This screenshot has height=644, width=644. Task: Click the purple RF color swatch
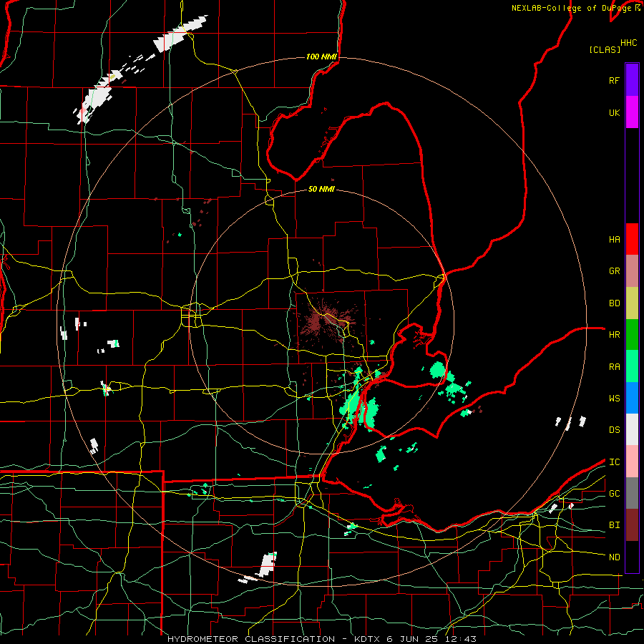[632, 80]
